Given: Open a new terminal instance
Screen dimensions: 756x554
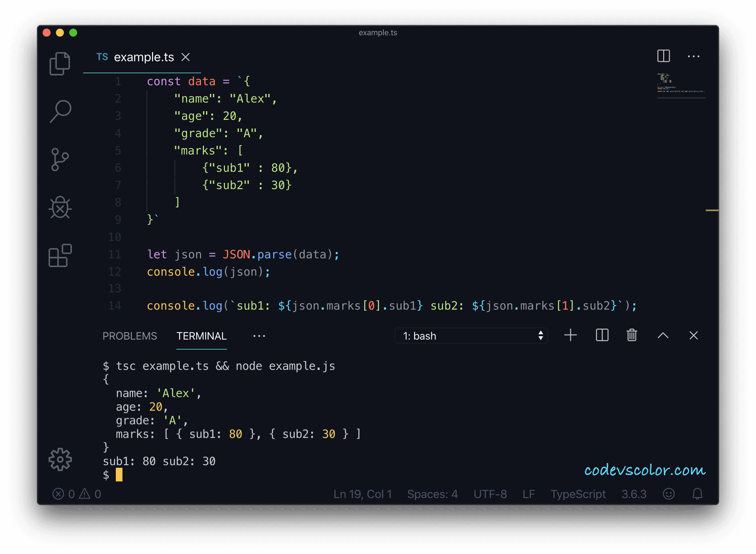Looking at the screenshot, I should 570,335.
